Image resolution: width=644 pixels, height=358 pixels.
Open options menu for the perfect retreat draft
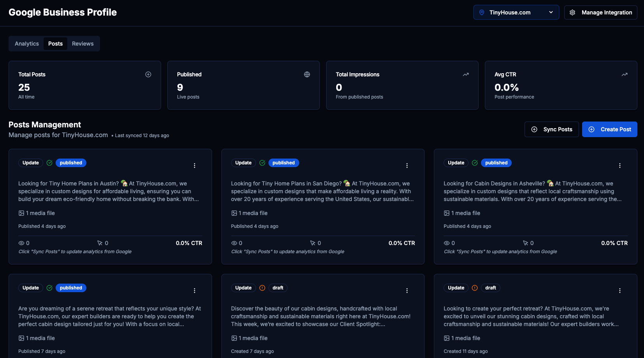coord(620,291)
